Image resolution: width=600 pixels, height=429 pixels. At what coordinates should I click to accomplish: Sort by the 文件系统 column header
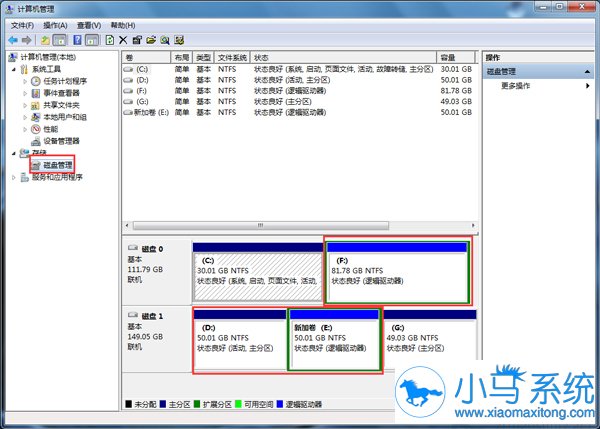pyautogui.click(x=232, y=58)
